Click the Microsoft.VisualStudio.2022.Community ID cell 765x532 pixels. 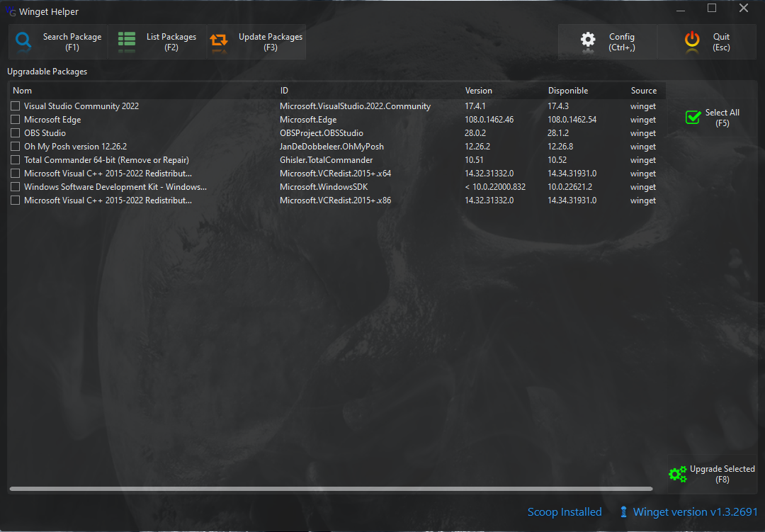[x=355, y=106]
